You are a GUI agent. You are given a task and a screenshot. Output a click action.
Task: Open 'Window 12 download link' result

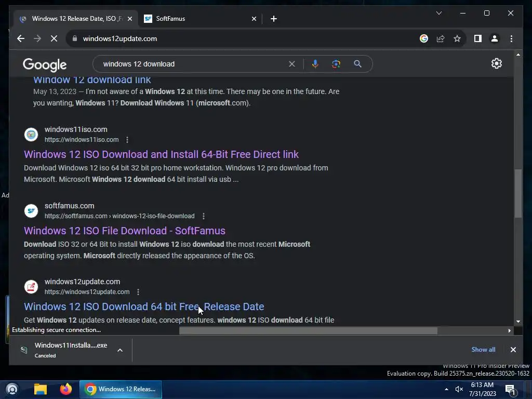pyautogui.click(x=92, y=79)
